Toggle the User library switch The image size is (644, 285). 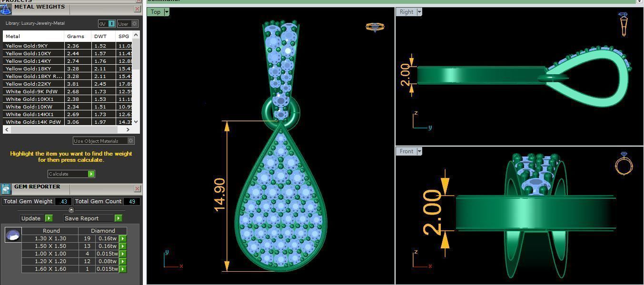click(x=128, y=24)
